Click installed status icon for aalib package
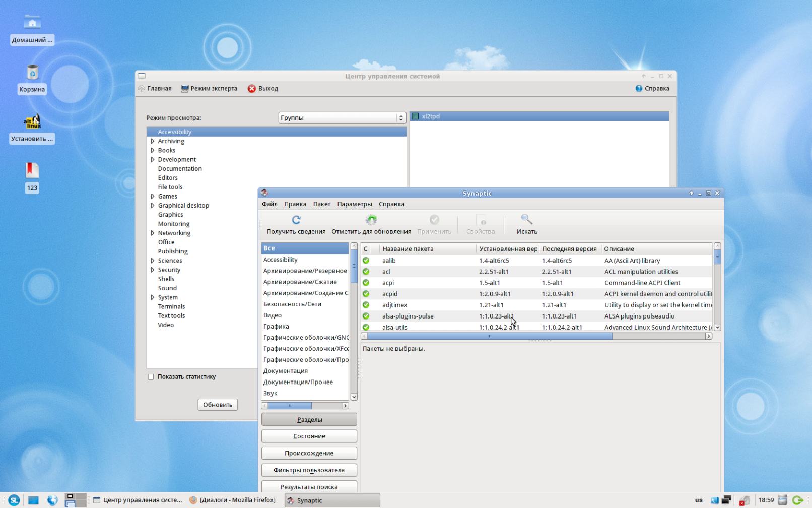The width and height of the screenshot is (812, 508). [x=366, y=261]
